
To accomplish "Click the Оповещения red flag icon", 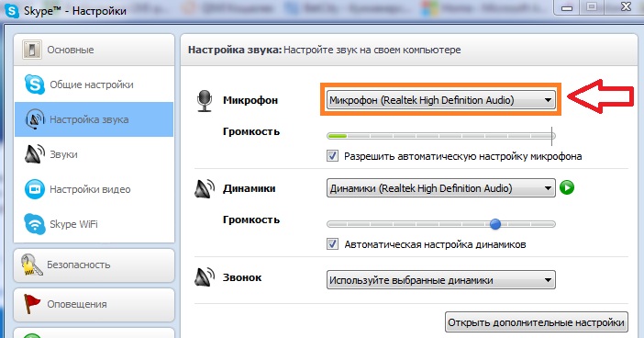I will pyautogui.click(x=31, y=304).
